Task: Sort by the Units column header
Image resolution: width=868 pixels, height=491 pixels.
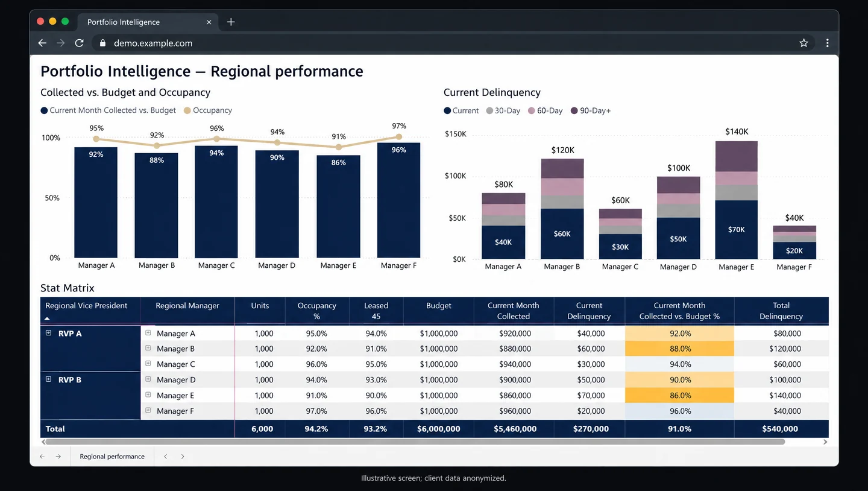Action: coord(260,311)
